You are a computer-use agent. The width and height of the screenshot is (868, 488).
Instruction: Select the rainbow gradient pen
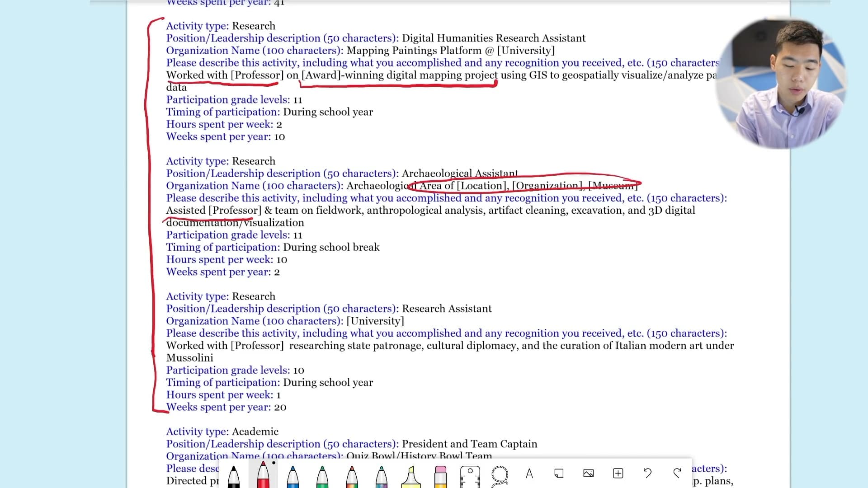[352, 475]
